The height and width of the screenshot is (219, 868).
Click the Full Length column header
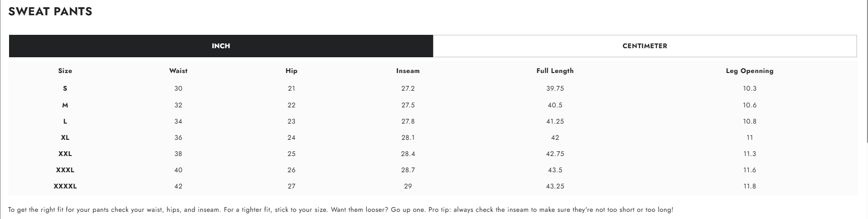pyautogui.click(x=555, y=71)
